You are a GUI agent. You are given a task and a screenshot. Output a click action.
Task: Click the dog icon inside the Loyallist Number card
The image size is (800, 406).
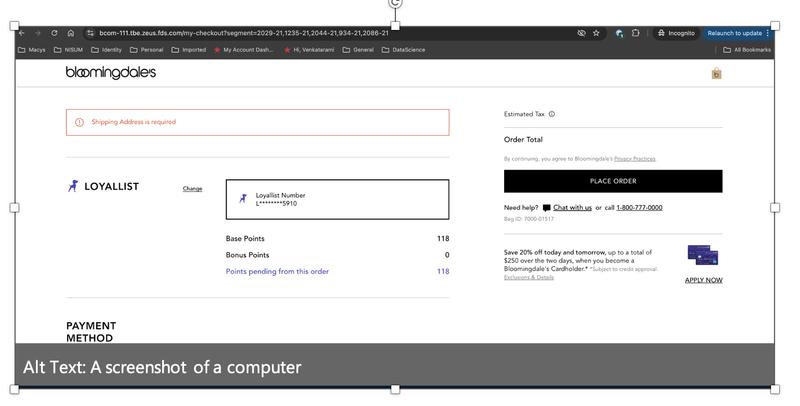[x=243, y=198]
